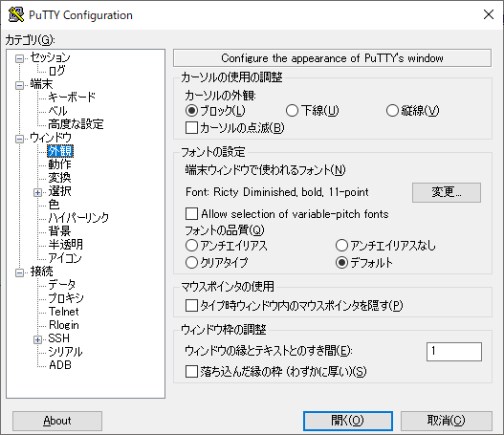Click the 変更... font button
Image resolution: width=504 pixels, height=435 pixels.
coord(447,192)
